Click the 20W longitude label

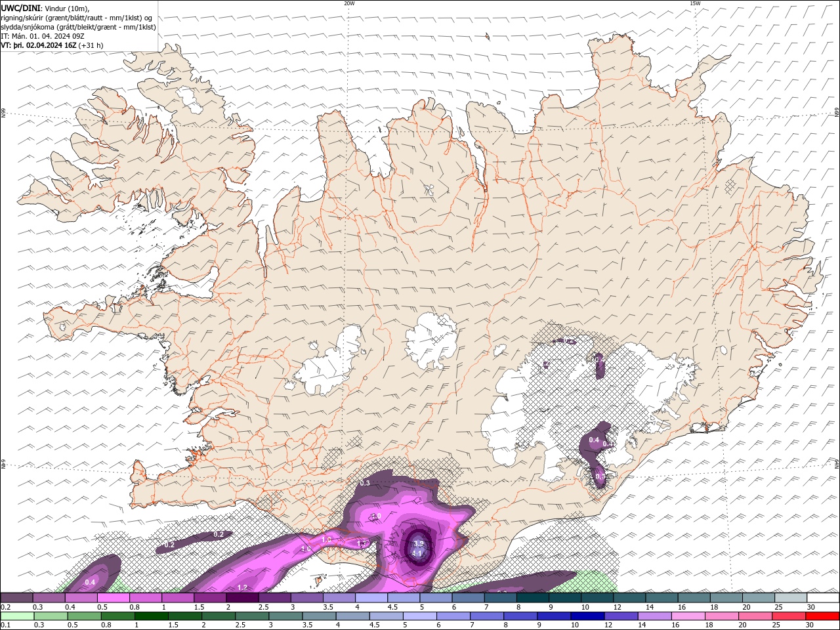click(x=349, y=3)
